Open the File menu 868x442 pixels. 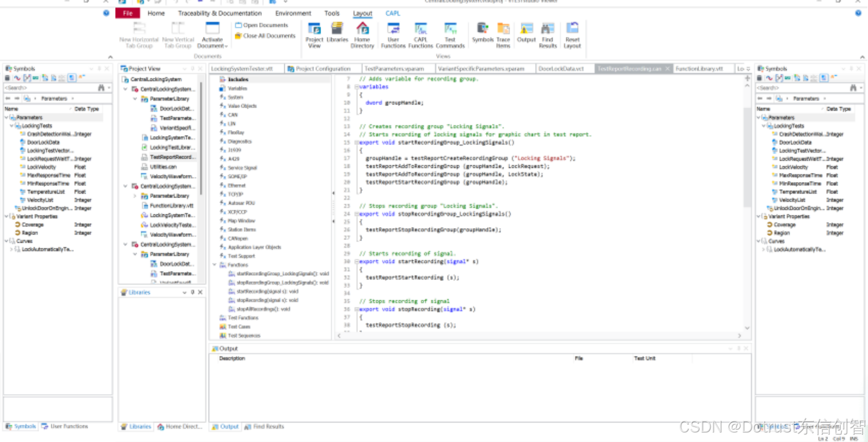[x=128, y=13]
